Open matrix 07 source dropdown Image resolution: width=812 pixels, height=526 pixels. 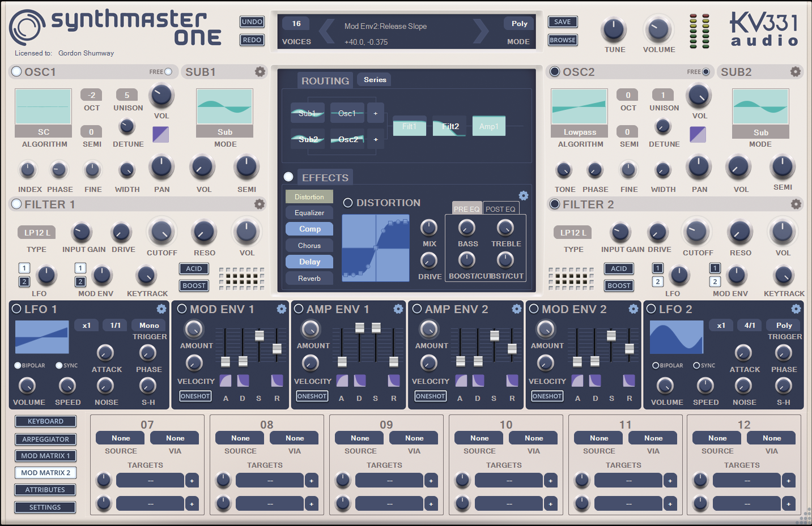coord(121,438)
